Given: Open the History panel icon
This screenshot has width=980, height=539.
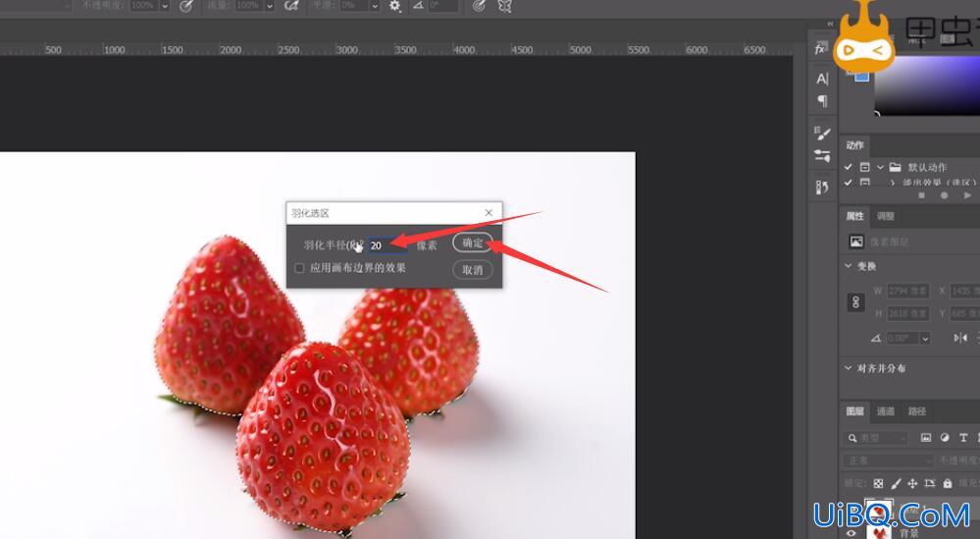Looking at the screenshot, I should 822,187.
